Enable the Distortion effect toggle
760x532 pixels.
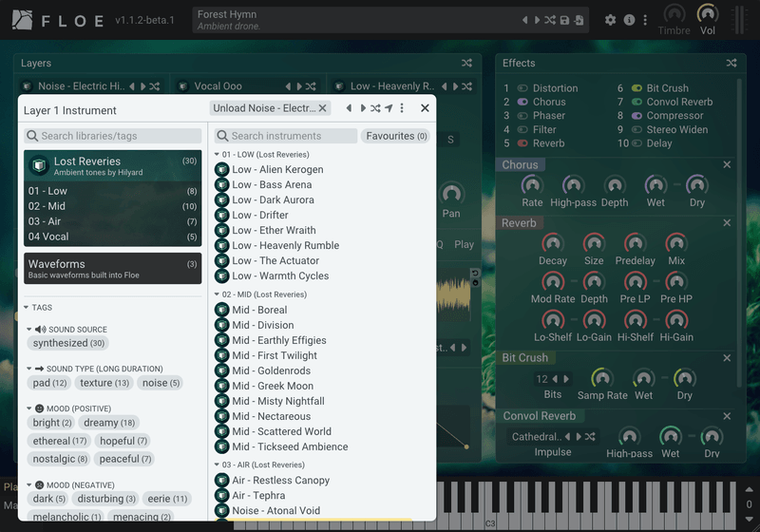[x=522, y=88]
